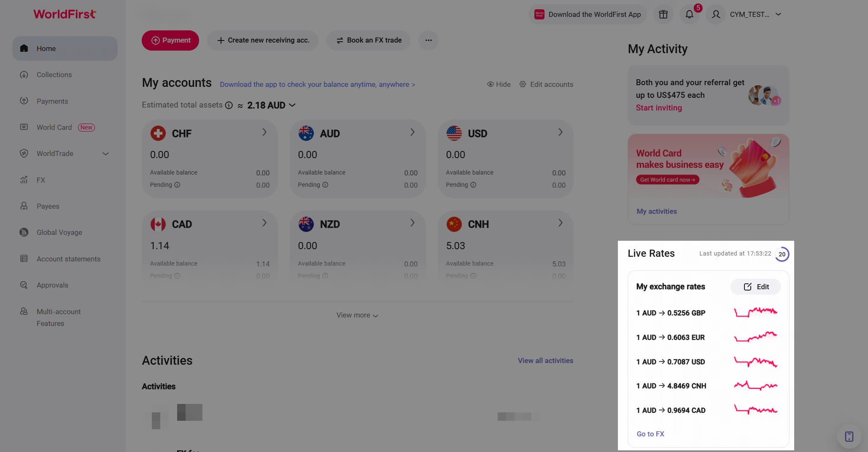Click the Live Rates refresh countdown circle

782,254
